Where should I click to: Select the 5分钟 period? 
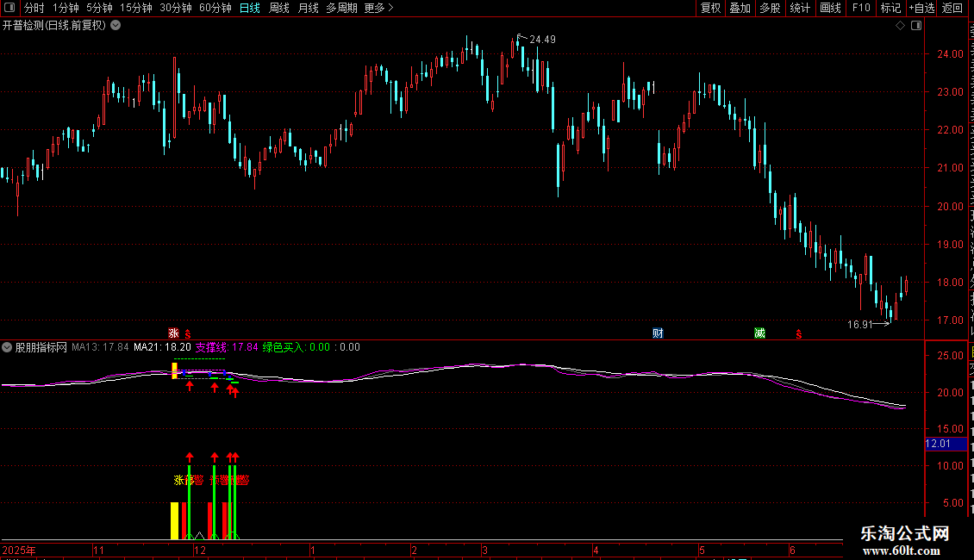[x=99, y=8]
